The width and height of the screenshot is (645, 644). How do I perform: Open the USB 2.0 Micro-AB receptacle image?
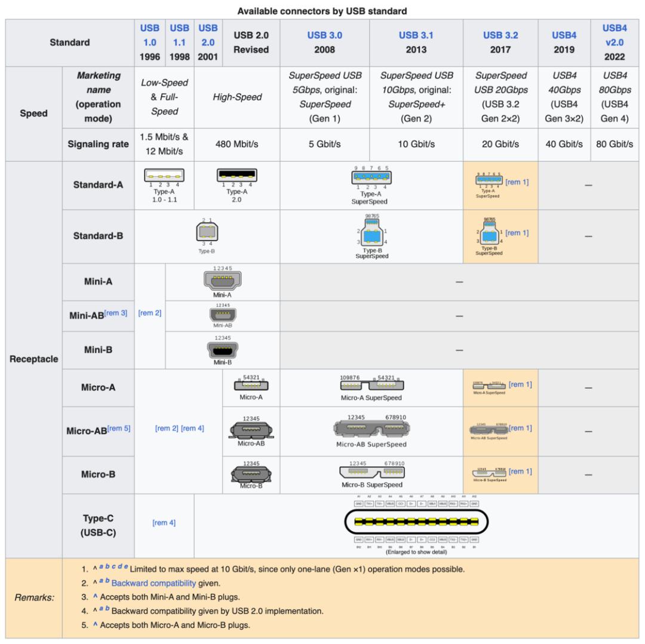pyautogui.click(x=251, y=429)
